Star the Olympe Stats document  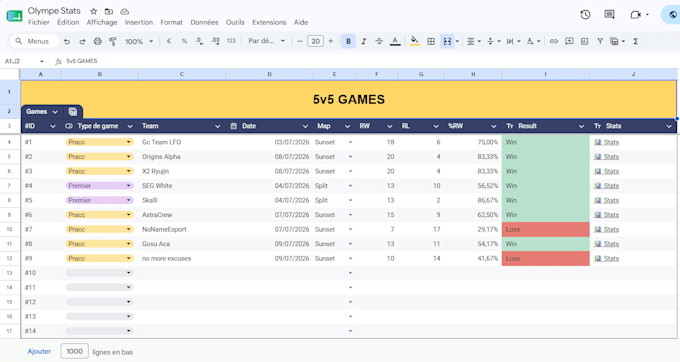tap(94, 11)
